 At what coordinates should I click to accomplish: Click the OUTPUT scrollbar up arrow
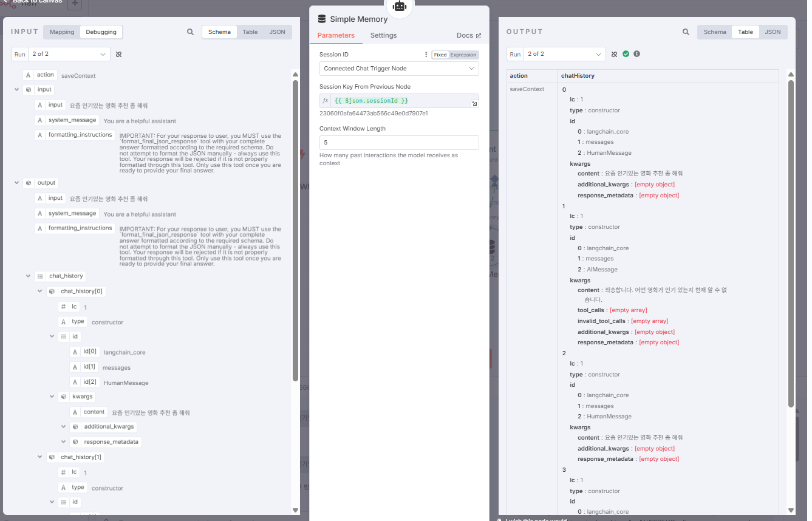[x=791, y=74]
